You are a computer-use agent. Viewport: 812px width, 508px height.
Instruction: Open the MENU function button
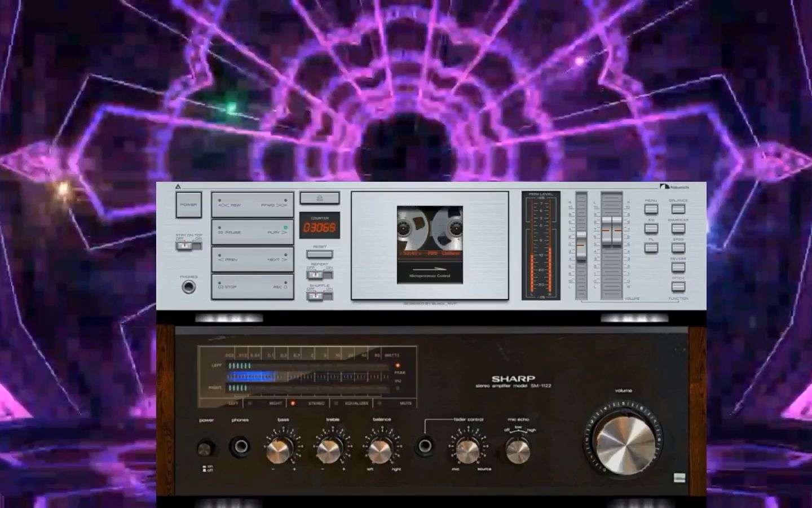[651, 209]
